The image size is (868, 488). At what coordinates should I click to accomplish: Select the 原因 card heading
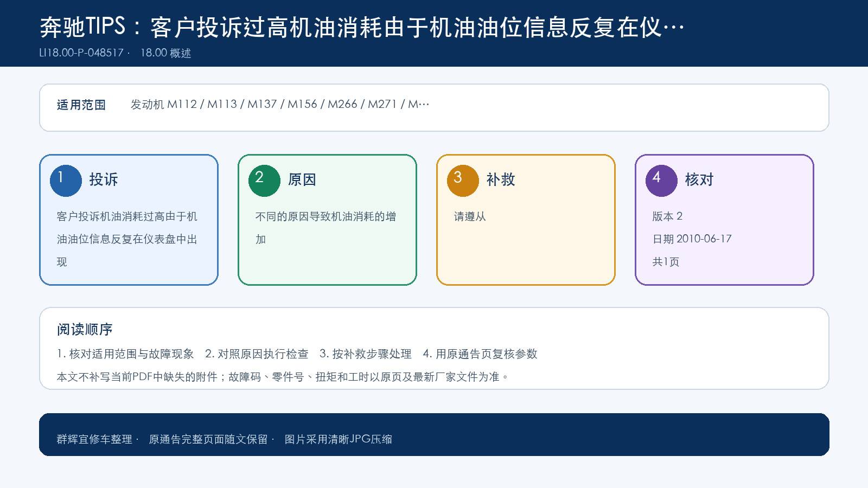coord(302,179)
